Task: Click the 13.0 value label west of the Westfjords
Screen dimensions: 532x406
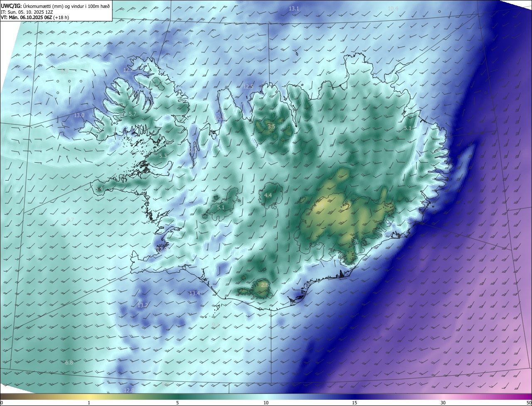Action: point(79,115)
